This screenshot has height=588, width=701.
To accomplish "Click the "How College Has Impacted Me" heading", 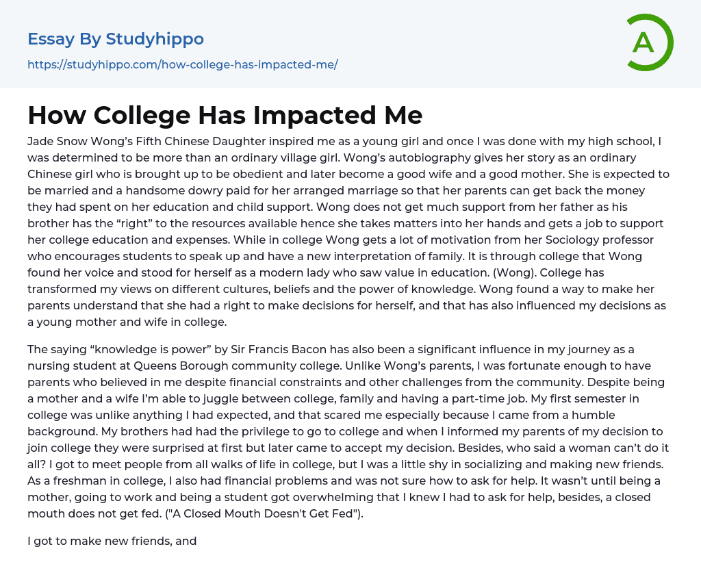I will tap(225, 115).
